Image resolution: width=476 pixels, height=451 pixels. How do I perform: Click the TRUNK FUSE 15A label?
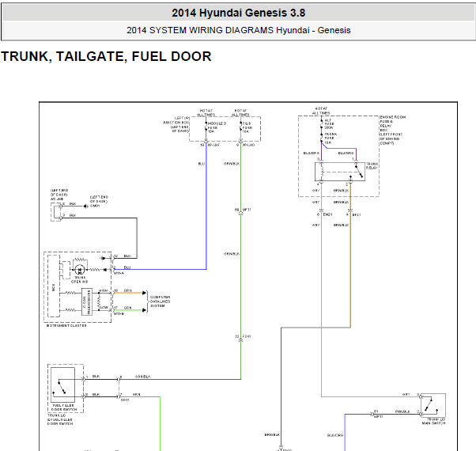point(331,138)
